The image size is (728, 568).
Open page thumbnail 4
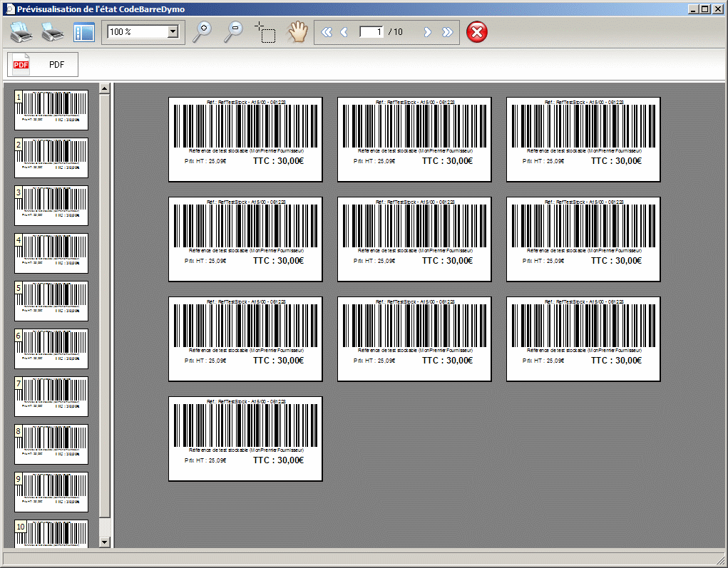[51, 254]
